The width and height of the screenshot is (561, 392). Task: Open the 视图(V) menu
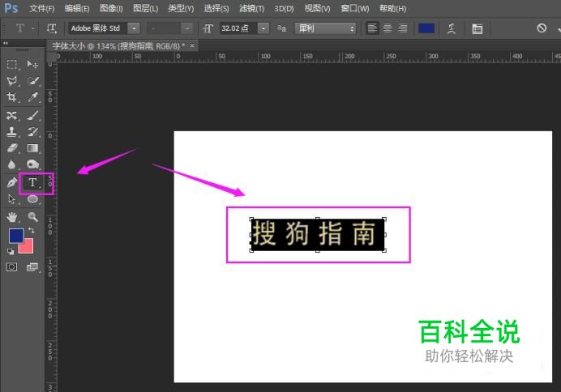point(317,8)
